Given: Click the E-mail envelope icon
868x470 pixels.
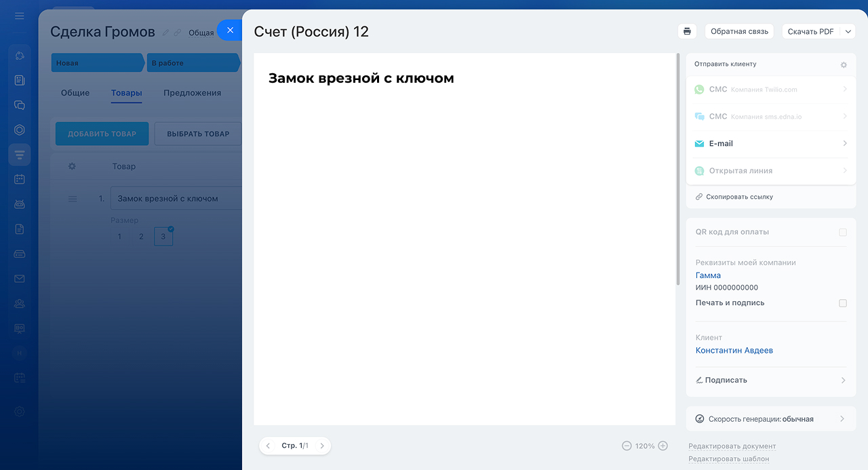Looking at the screenshot, I should coord(700,144).
